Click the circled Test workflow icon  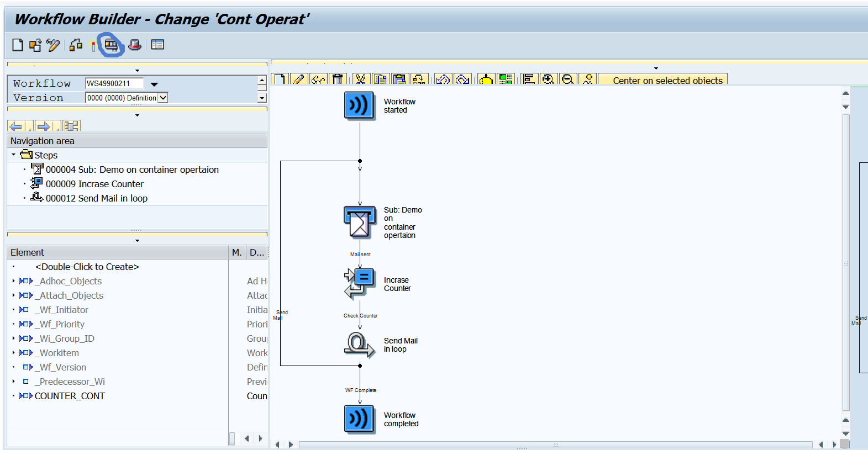coord(111,45)
